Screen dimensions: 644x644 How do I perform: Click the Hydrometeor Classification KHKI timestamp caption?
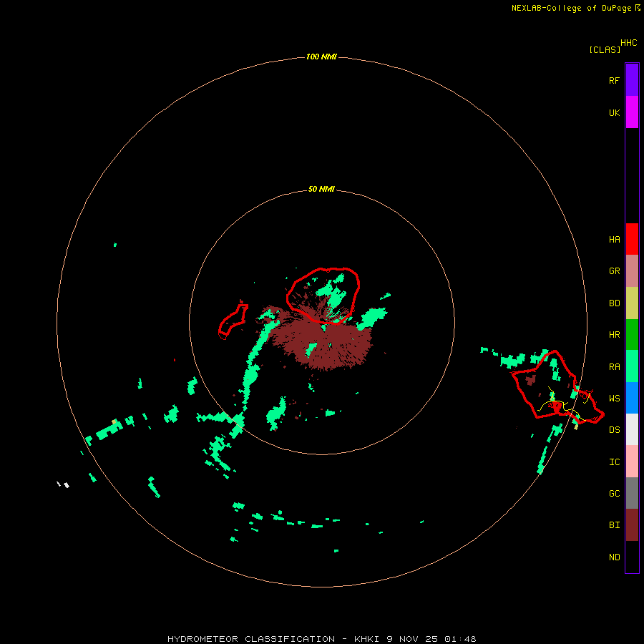(x=321, y=639)
